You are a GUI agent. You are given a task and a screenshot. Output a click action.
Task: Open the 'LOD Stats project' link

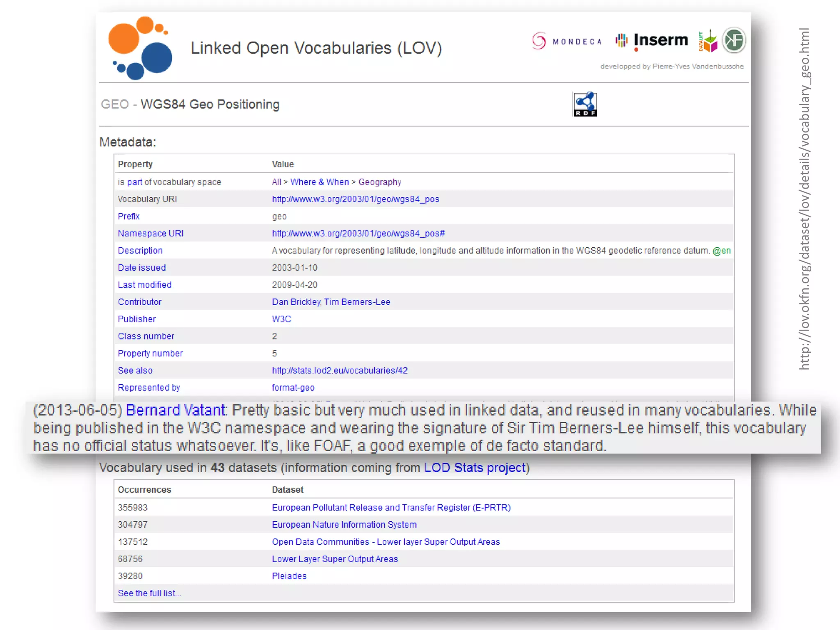click(475, 468)
